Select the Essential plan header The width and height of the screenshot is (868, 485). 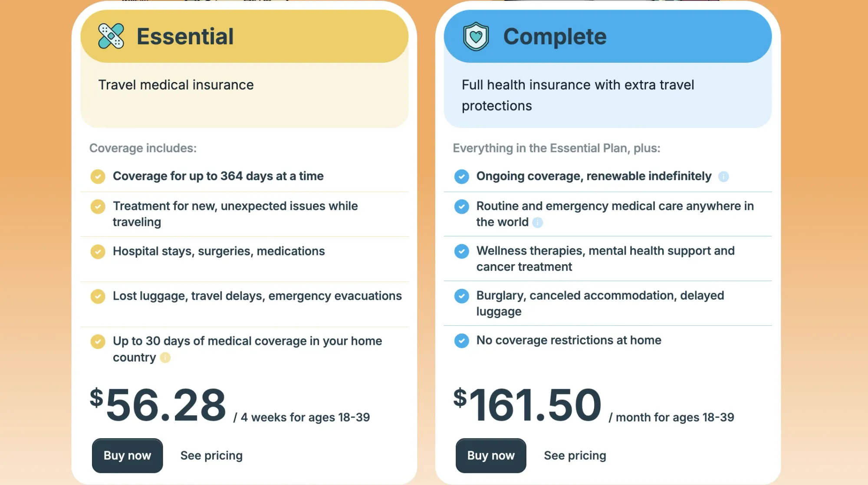coord(244,36)
